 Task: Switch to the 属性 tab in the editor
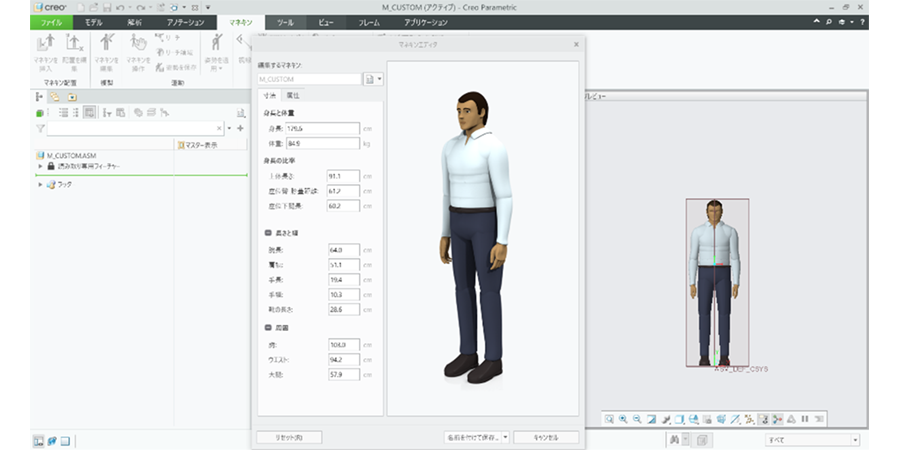tap(293, 95)
